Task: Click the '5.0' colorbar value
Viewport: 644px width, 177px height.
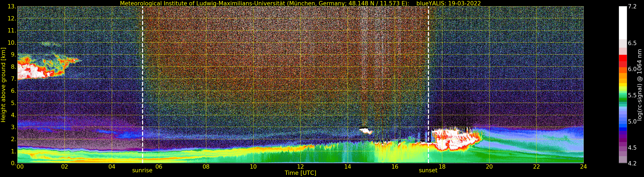Action: click(632, 121)
